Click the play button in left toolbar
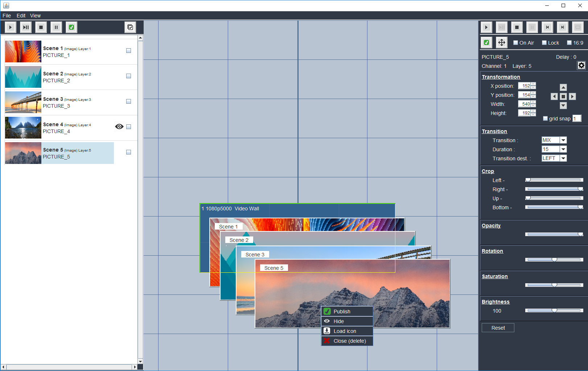588x371 pixels. [10, 27]
